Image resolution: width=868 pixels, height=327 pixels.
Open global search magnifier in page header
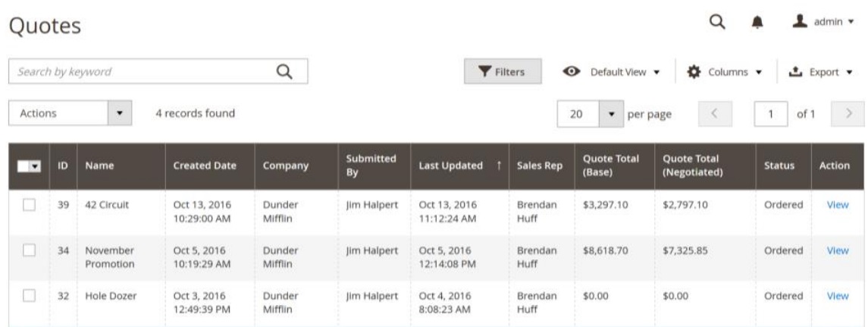click(717, 22)
